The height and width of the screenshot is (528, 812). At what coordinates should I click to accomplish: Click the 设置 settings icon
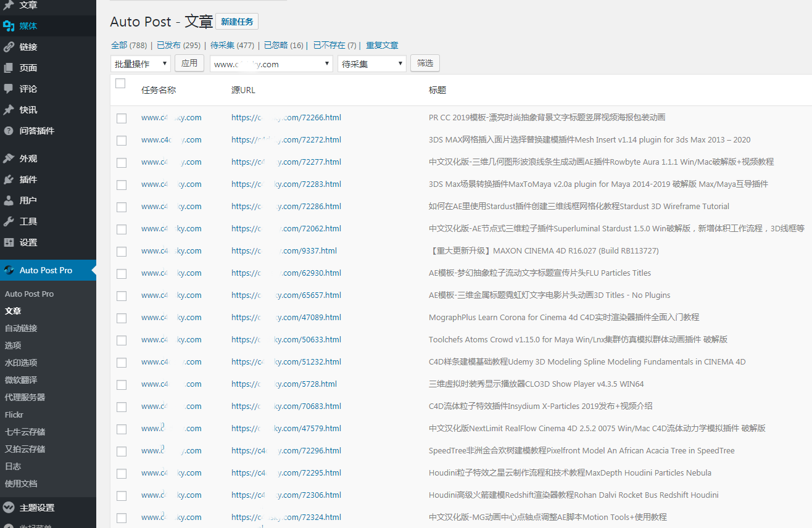point(9,242)
